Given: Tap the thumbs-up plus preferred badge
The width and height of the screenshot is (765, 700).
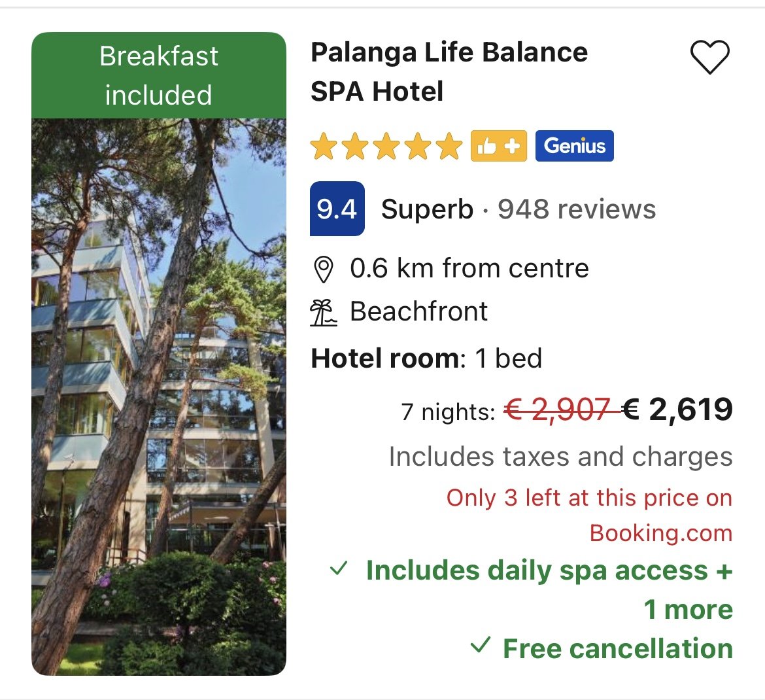Looking at the screenshot, I should point(498,146).
